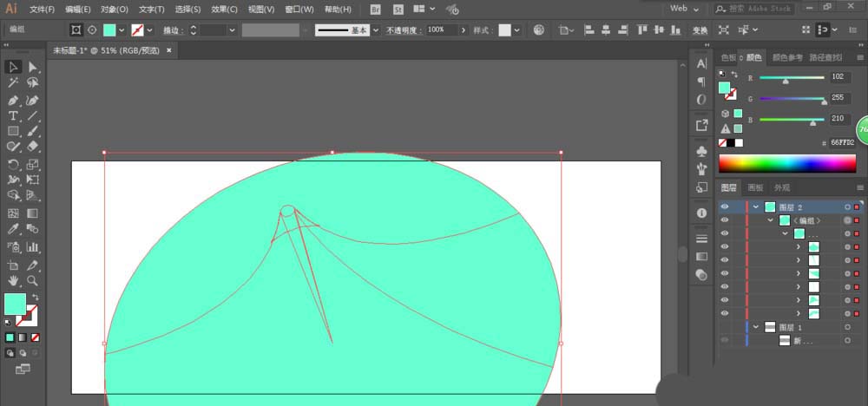The width and height of the screenshot is (868, 406).
Task: Select the Selection tool (black arrow)
Action: (x=13, y=67)
